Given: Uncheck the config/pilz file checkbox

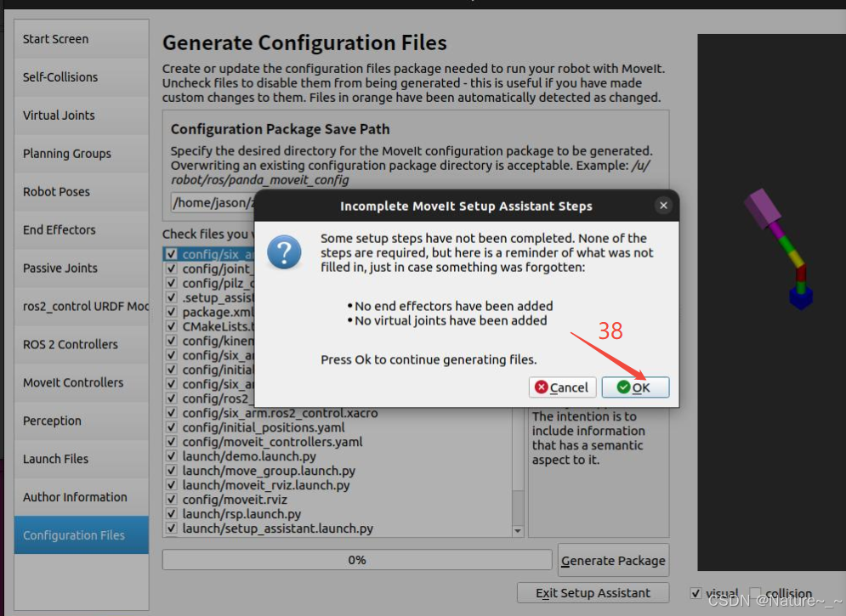Looking at the screenshot, I should coord(172,283).
